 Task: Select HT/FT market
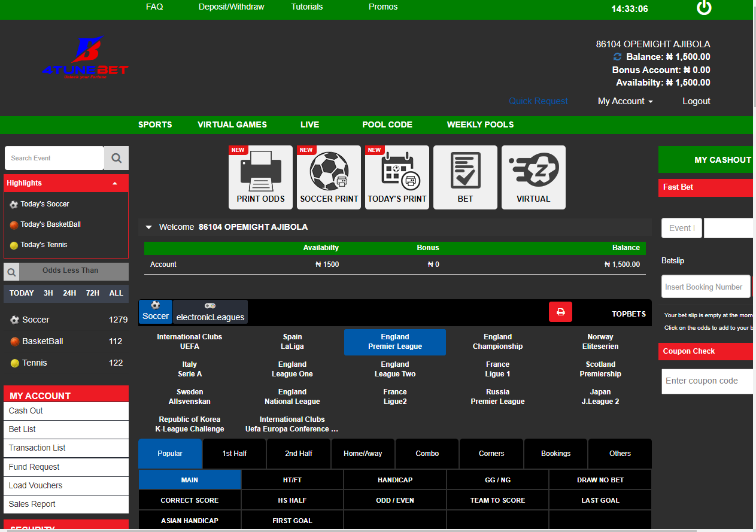tap(293, 480)
